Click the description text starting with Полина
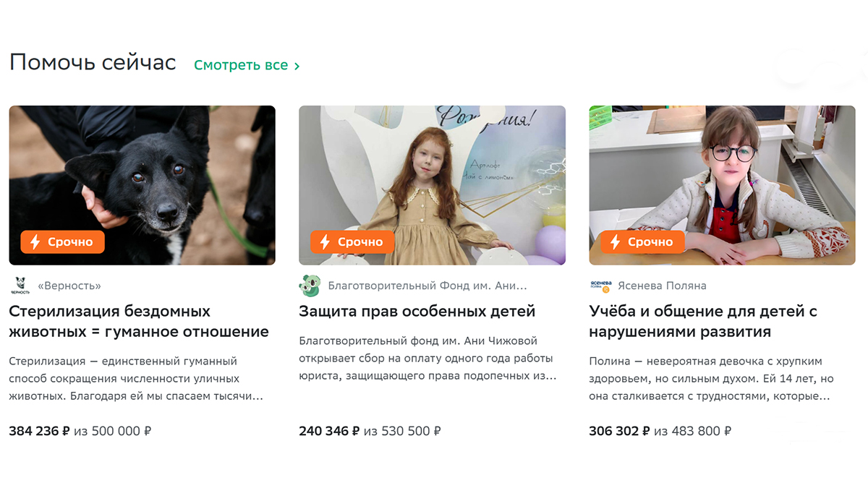Screen dimensions: 868x488 [x=712, y=379]
